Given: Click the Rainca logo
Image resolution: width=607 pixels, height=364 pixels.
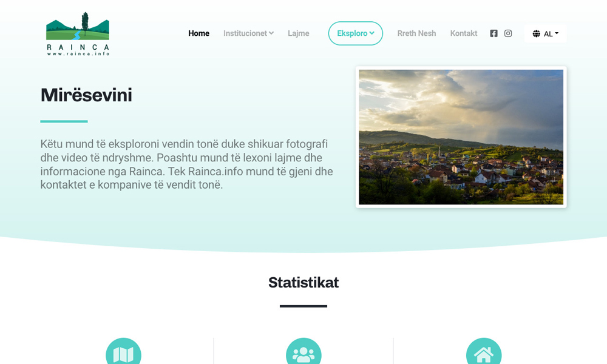Looking at the screenshot, I should click(78, 34).
